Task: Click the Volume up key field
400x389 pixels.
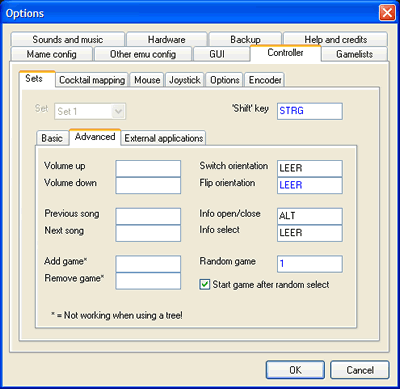Action: pos(148,168)
